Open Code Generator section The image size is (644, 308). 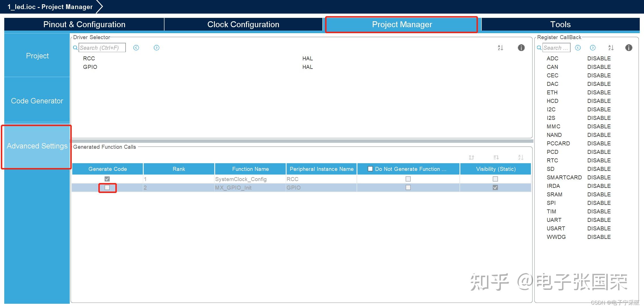(37, 101)
